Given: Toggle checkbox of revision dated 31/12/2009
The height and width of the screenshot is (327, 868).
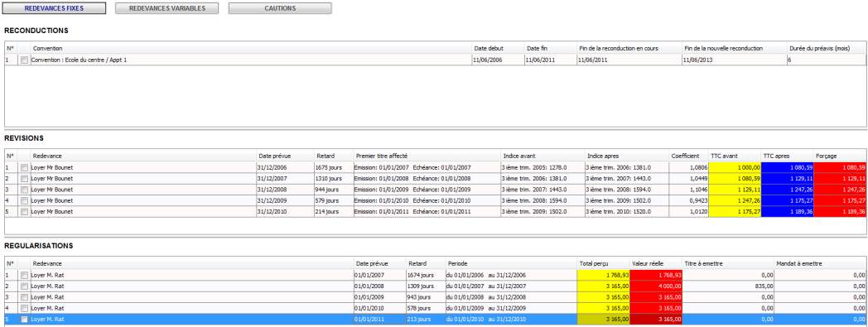Looking at the screenshot, I should click(24, 200).
